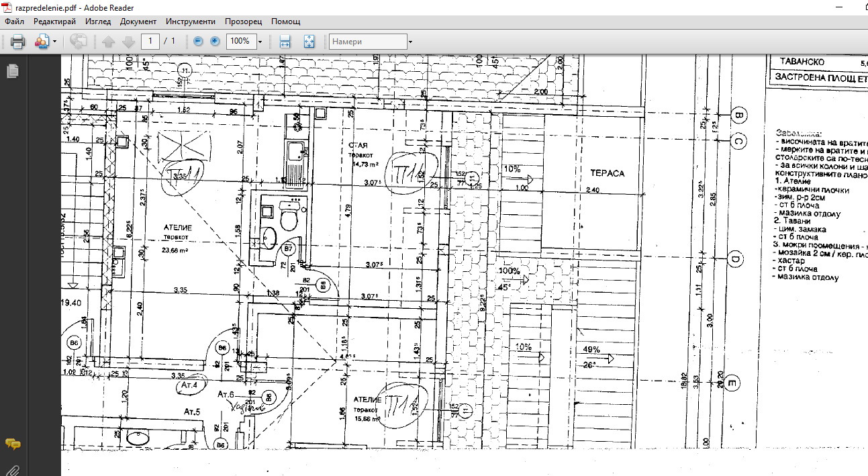Expand the Намери search options dropdown
This screenshot has width=868, height=476.
click(x=410, y=42)
